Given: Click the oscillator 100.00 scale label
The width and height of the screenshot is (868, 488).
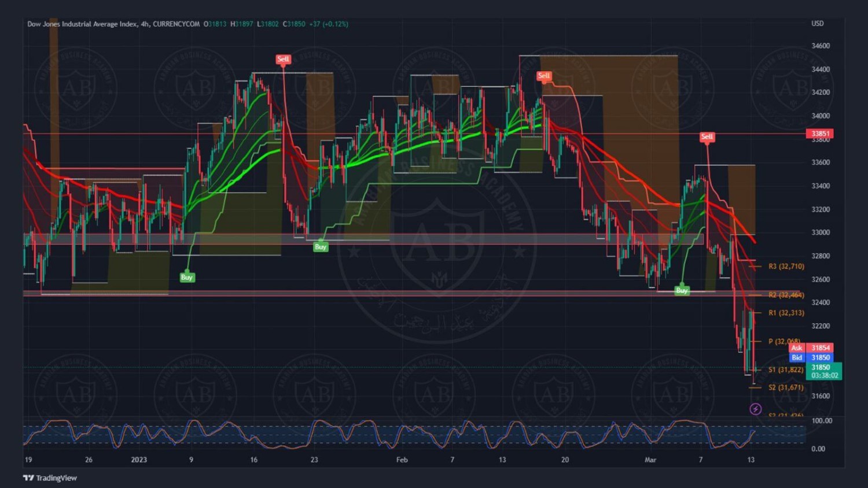Looking at the screenshot, I should (822, 420).
